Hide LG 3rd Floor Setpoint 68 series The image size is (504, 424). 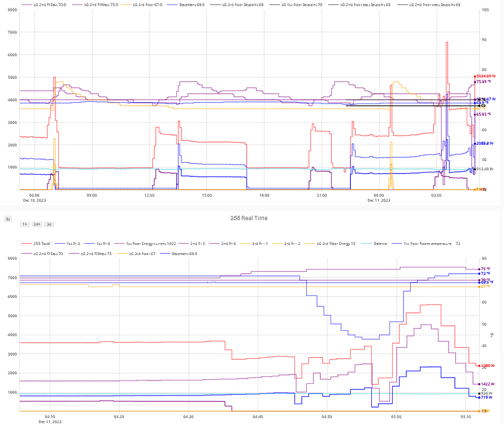[x=237, y=5]
